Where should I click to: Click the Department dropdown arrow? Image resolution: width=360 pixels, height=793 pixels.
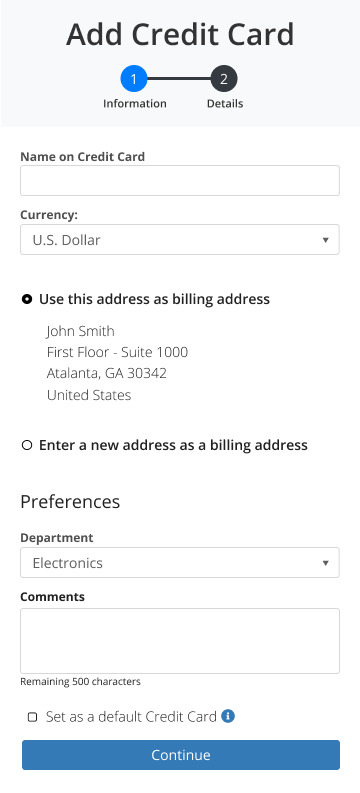326,562
